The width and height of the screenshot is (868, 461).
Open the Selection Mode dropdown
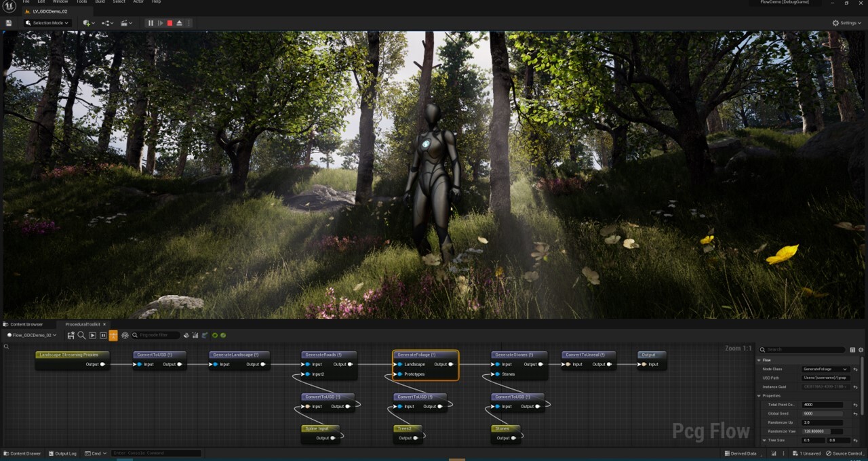(x=47, y=23)
